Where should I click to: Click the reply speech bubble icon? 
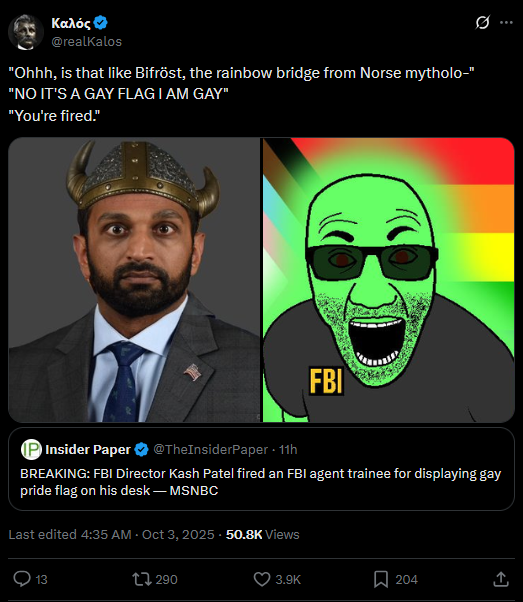pyautogui.click(x=22, y=579)
